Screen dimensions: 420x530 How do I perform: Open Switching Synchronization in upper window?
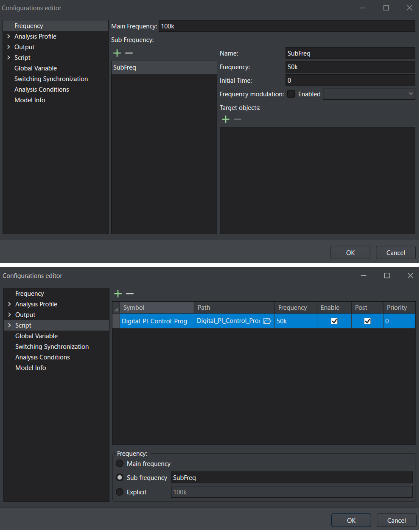point(51,79)
